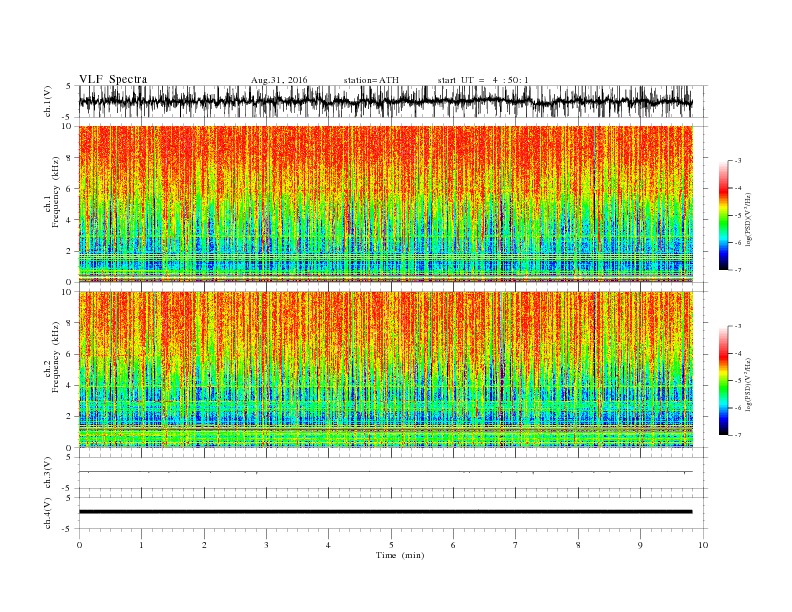Screen dimensions: 792x612
Task: Click the log(PSD) label beside ch.1 colorbar
Action: (749, 219)
